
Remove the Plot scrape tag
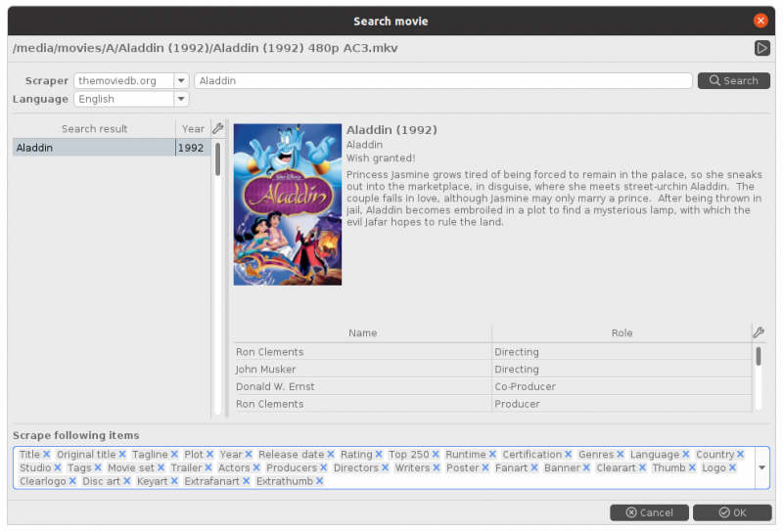tap(209, 454)
